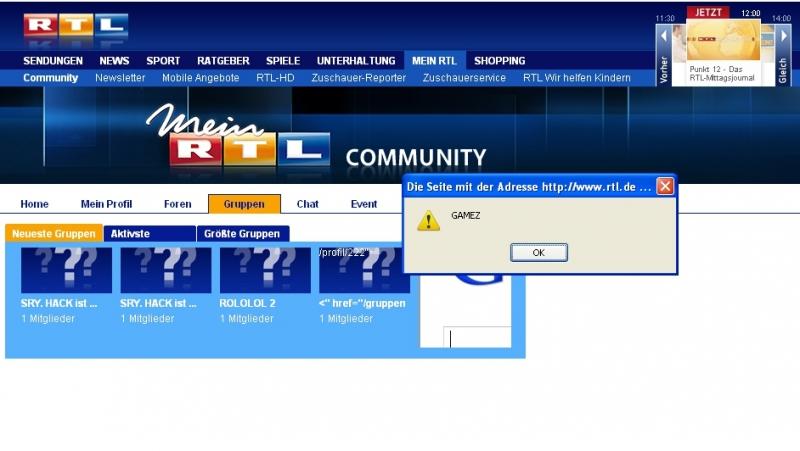
Task: Open thumbnail labeled /profil/222
Action: click(x=364, y=270)
